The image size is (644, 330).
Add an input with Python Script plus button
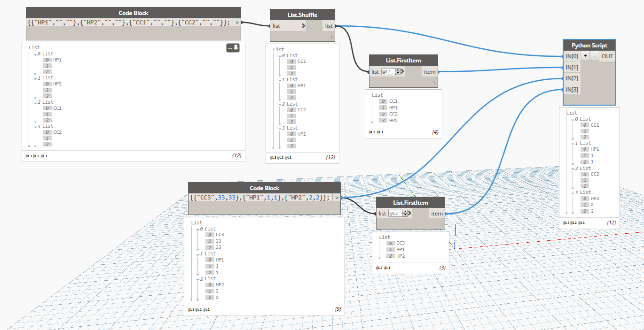pos(585,56)
